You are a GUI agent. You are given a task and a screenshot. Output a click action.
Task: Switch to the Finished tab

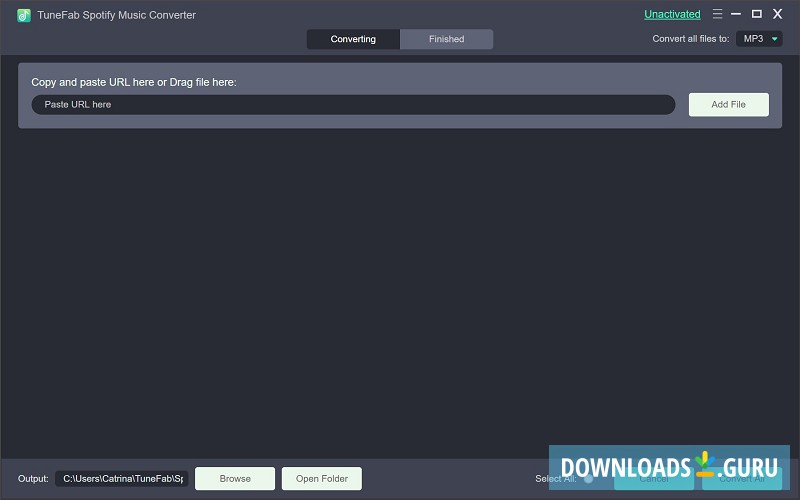446,39
